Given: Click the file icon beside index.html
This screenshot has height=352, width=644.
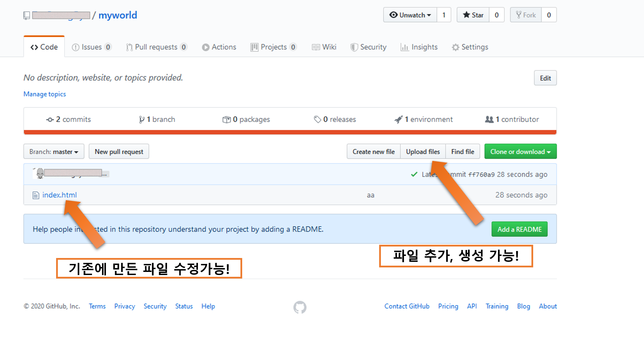Looking at the screenshot, I should point(36,195).
